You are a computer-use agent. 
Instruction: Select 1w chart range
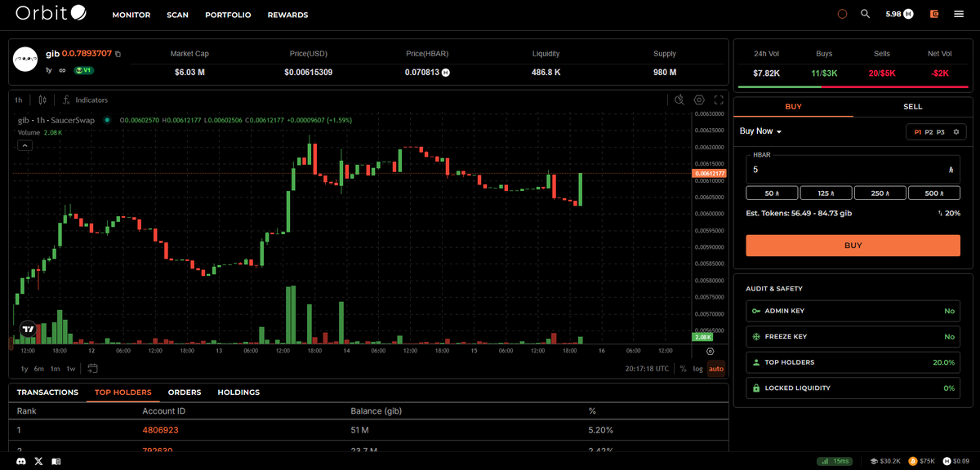click(71, 369)
